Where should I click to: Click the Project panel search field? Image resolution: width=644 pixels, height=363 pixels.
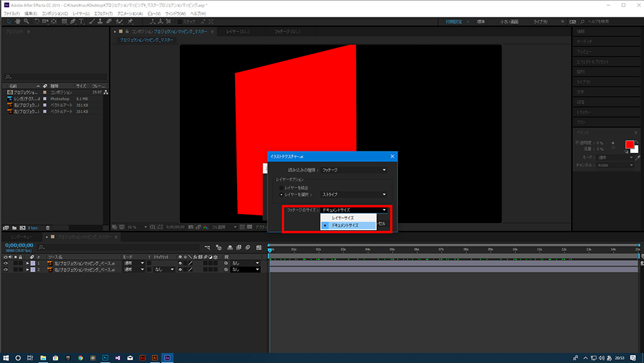55,76
